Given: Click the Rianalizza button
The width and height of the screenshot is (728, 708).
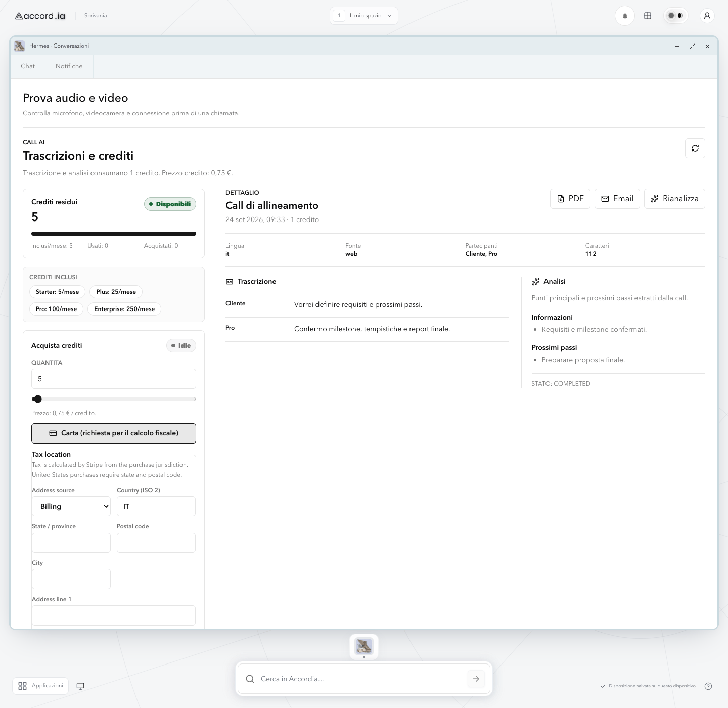Looking at the screenshot, I should pyautogui.click(x=674, y=199).
